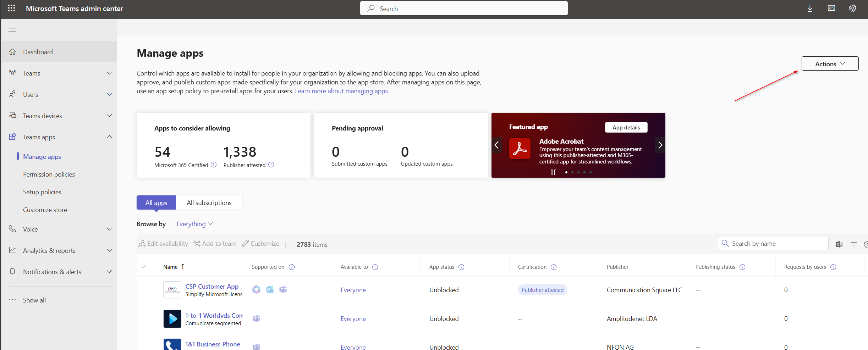Switch to the All apps tab
The height and width of the screenshot is (350, 868).
pyautogui.click(x=156, y=202)
